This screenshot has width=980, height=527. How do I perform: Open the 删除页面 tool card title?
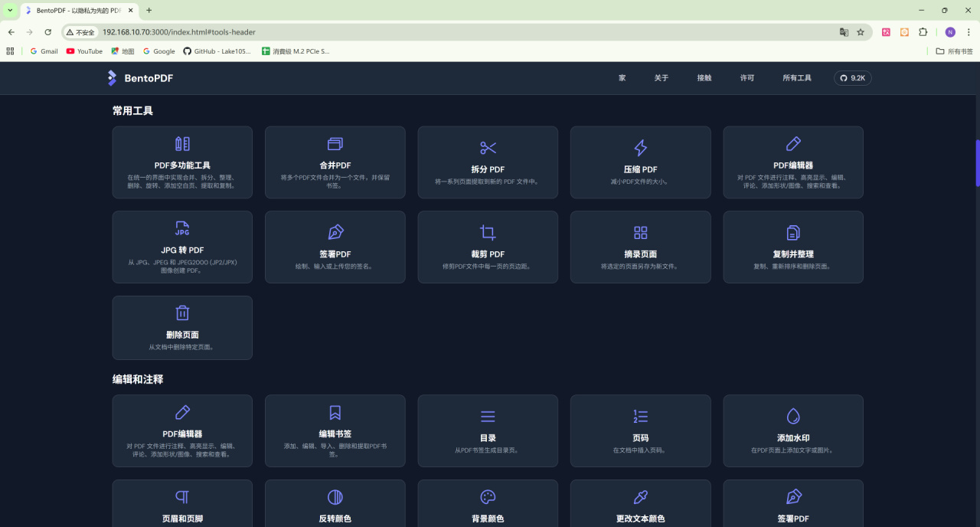coord(182,335)
